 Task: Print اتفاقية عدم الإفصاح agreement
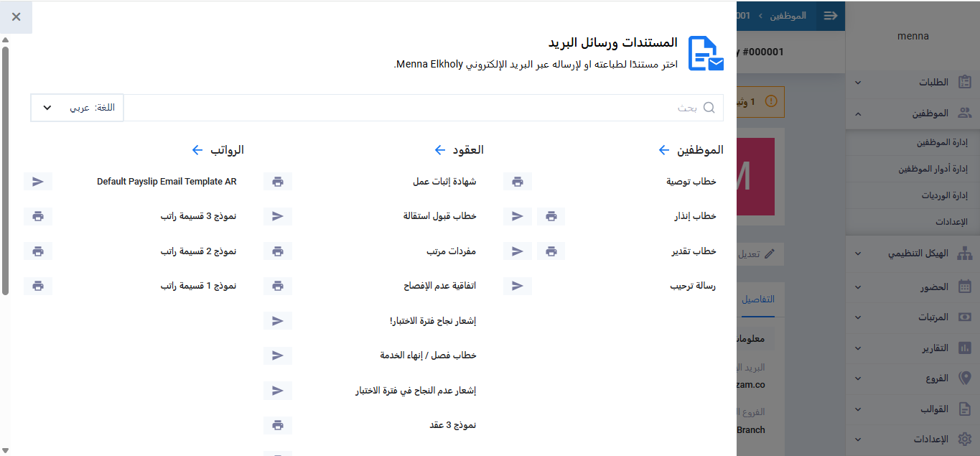point(278,286)
